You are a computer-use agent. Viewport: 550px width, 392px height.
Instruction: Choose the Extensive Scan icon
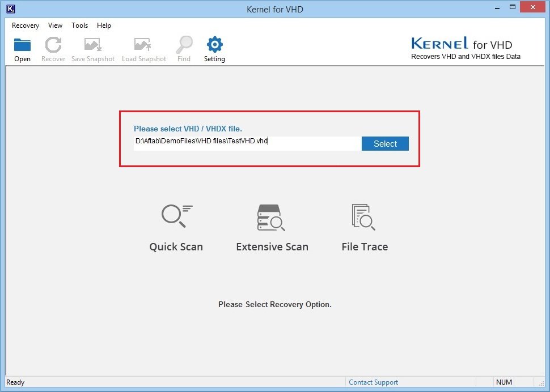click(x=271, y=218)
